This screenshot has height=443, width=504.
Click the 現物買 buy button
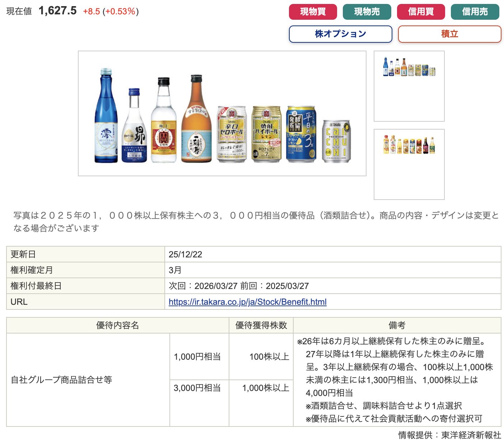pyautogui.click(x=313, y=12)
